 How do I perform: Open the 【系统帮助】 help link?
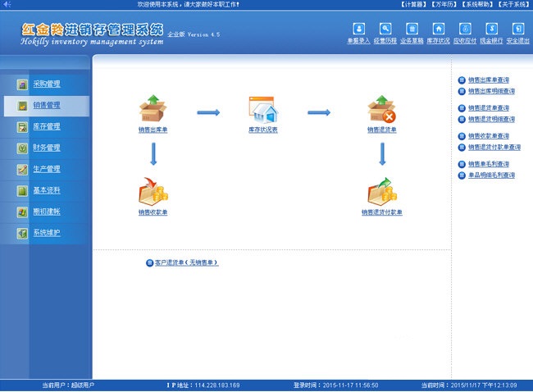pyautogui.click(x=477, y=4)
